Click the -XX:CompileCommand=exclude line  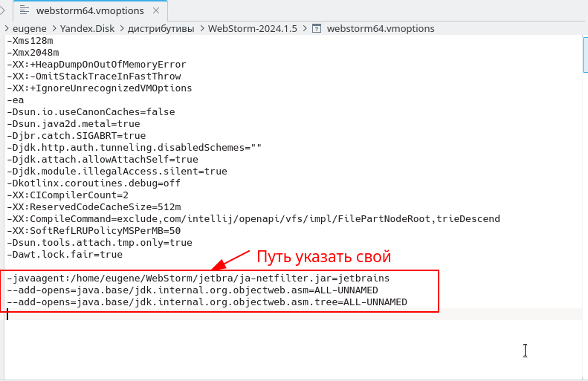(253, 219)
